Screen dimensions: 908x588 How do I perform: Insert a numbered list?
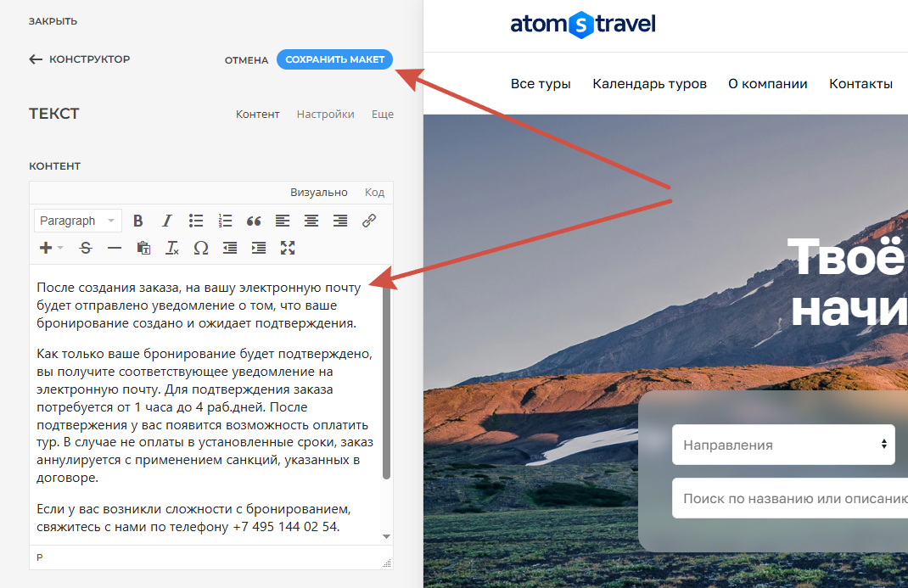(225, 221)
